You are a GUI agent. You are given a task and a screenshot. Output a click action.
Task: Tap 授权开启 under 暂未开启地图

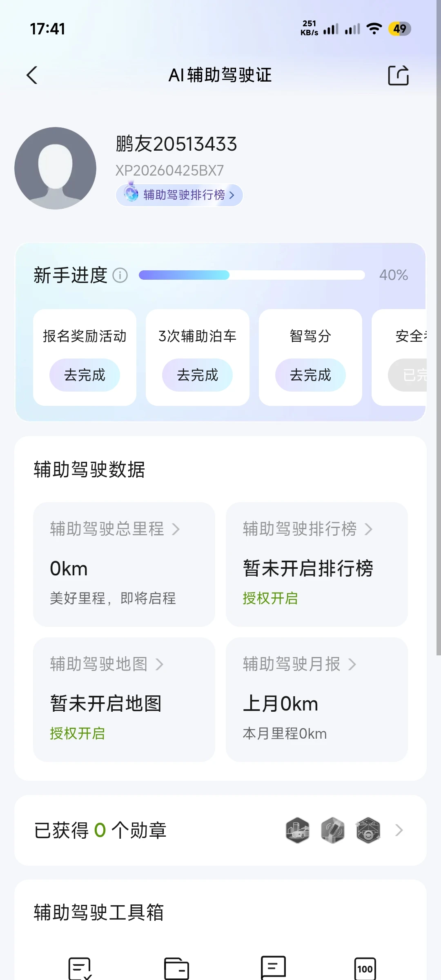78,734
